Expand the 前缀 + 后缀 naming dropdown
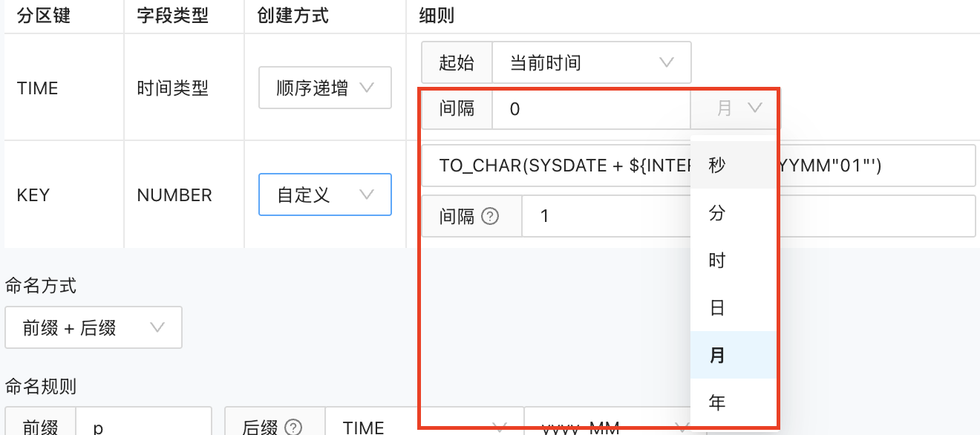980x435 pixels. click(93, 327)
